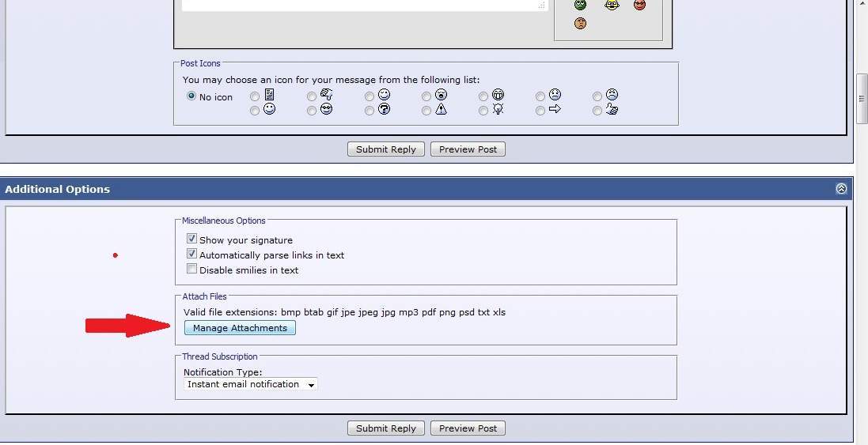Click the shocked open-mouth face post icon

click(442, 95)
